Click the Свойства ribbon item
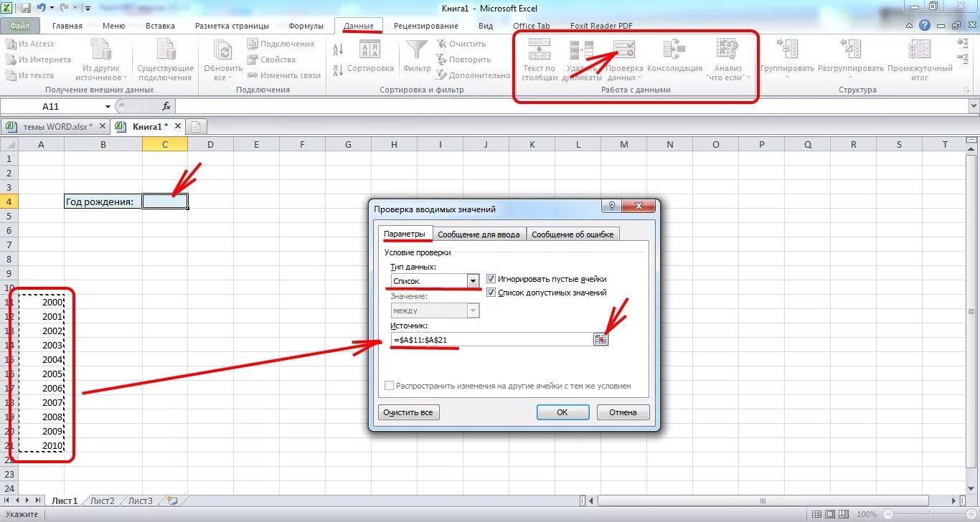This screenshot has height=522, width=980. [271, 60]
